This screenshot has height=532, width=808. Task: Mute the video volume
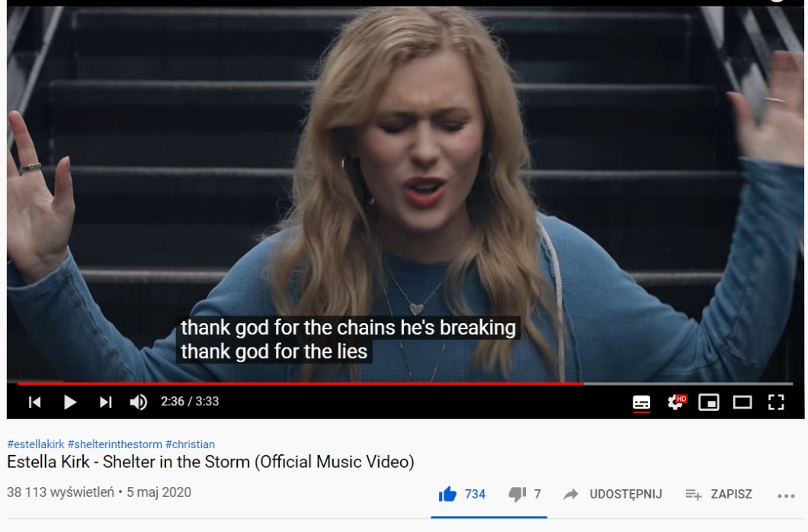tap(139, 402)
